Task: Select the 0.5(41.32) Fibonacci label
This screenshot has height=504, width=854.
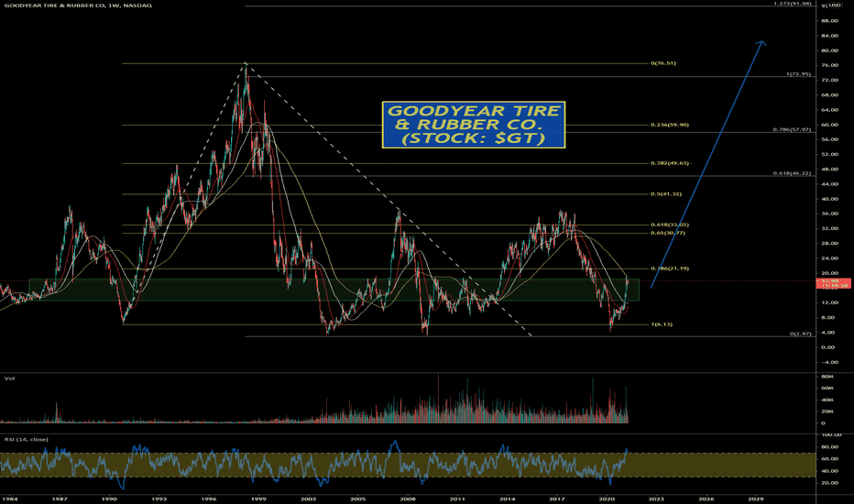Action: tap(665, 194)
